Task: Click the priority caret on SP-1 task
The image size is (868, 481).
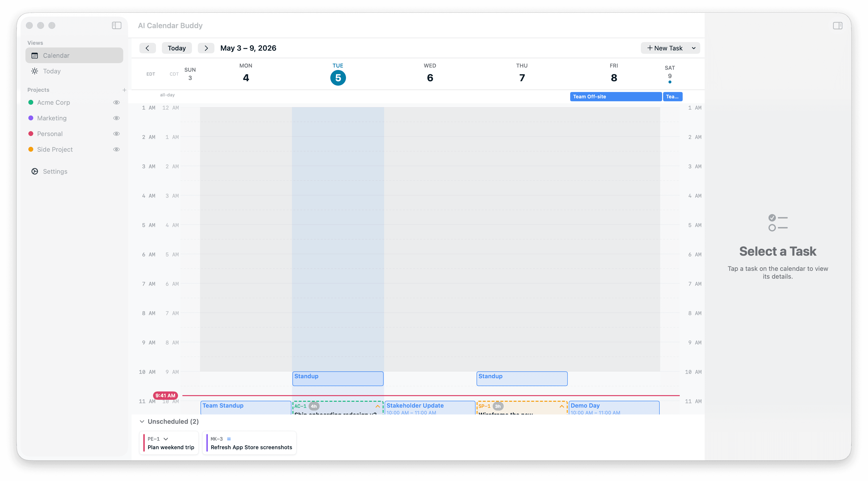Action: click(561, 407)
